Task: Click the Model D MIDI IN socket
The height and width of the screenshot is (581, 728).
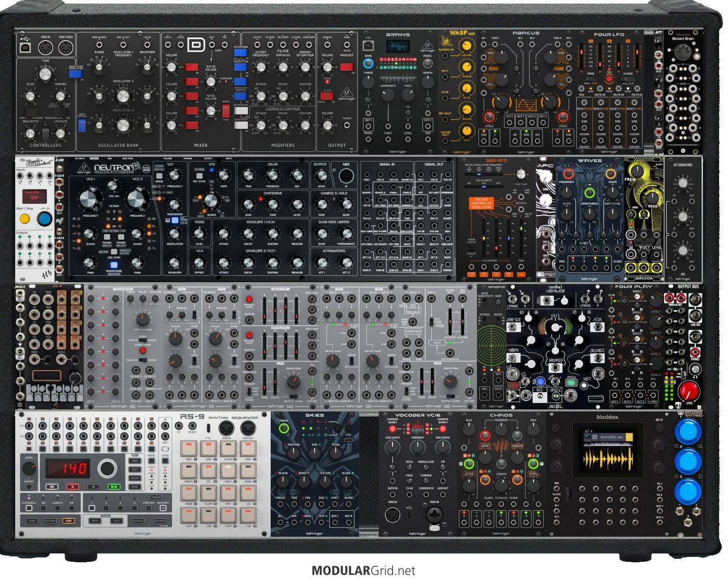Action: 46,48
